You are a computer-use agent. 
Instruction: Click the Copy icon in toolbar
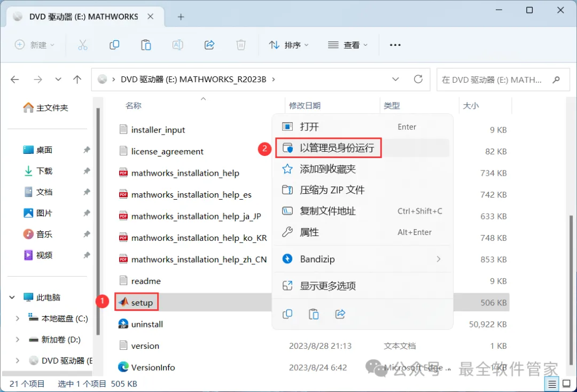(114, 45)
